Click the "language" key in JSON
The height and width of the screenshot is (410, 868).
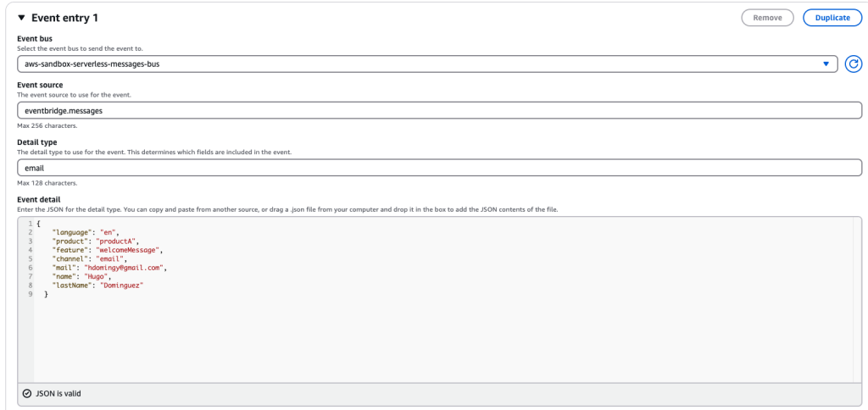(71, 232)
